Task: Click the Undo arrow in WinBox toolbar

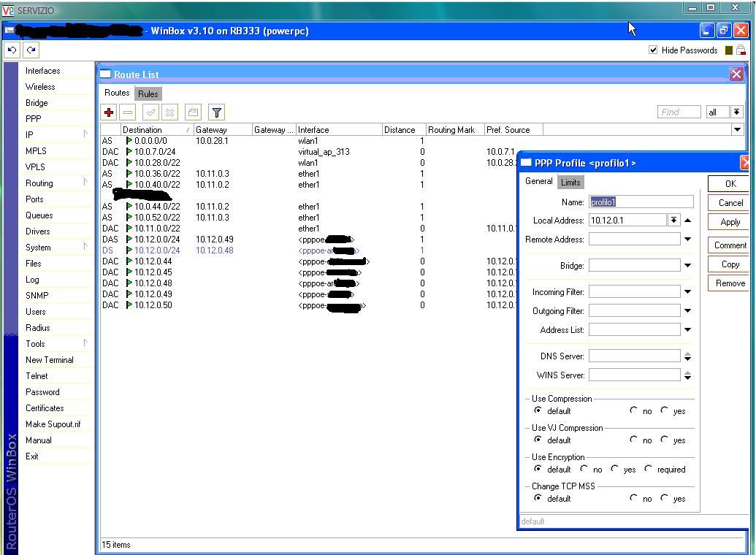Action: point(12,50)
